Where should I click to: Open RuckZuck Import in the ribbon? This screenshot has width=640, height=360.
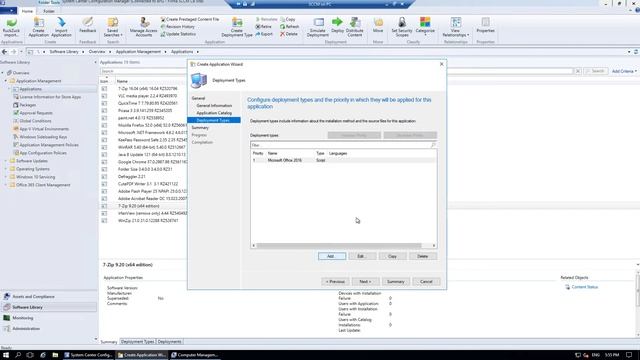point(11,27)
